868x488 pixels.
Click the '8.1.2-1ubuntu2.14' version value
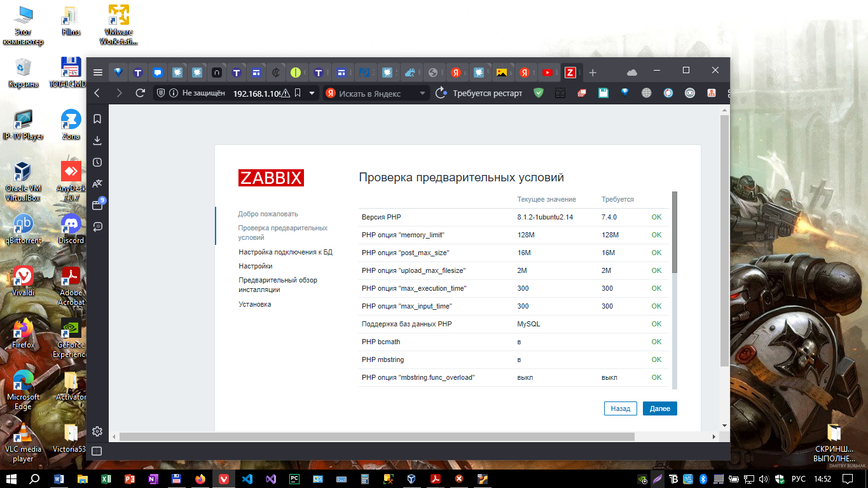[545, 217]
